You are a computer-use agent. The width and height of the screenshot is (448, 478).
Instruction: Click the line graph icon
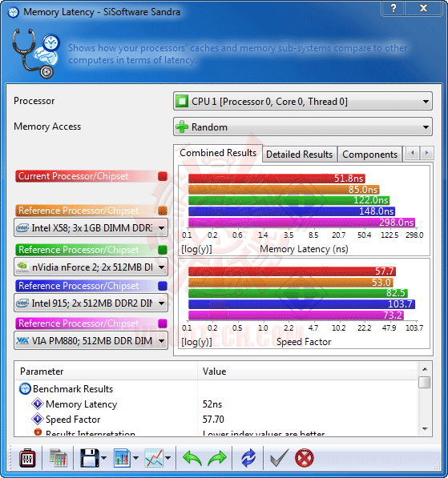pyautogui.click(x=154, y=458)
